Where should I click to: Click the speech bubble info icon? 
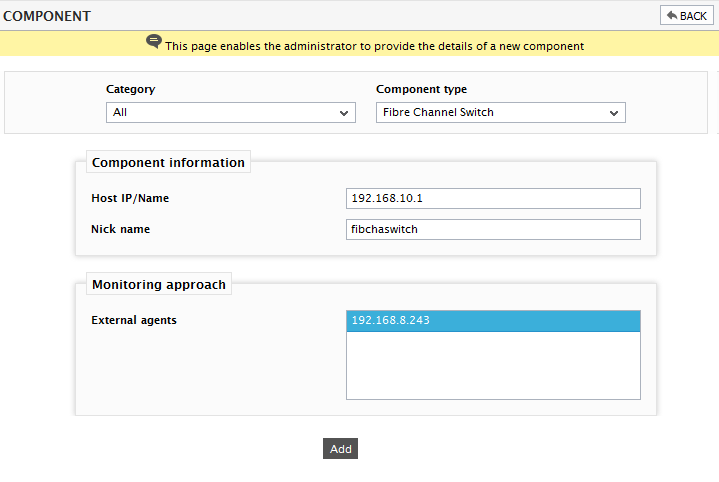(154, 41)
